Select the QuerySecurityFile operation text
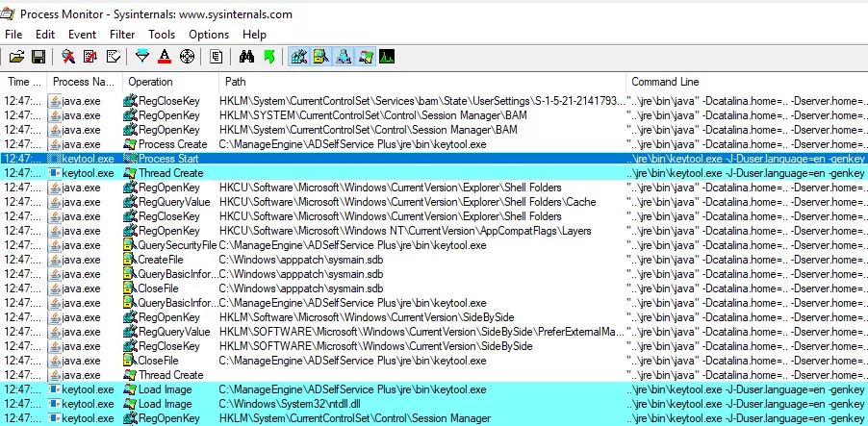The width and height of the screenshot is (868, 426). [177, 245]
